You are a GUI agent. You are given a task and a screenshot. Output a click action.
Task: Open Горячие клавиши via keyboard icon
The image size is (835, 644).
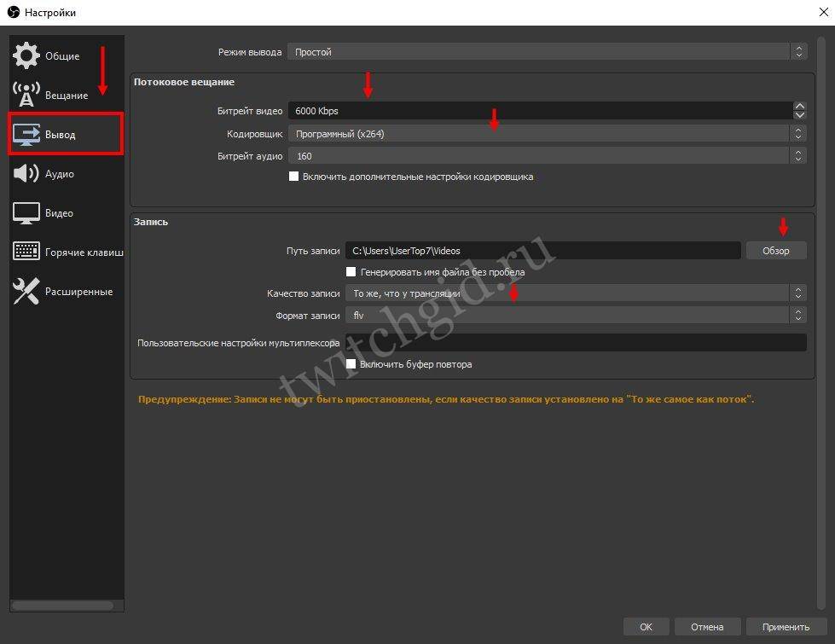[26, 252]
